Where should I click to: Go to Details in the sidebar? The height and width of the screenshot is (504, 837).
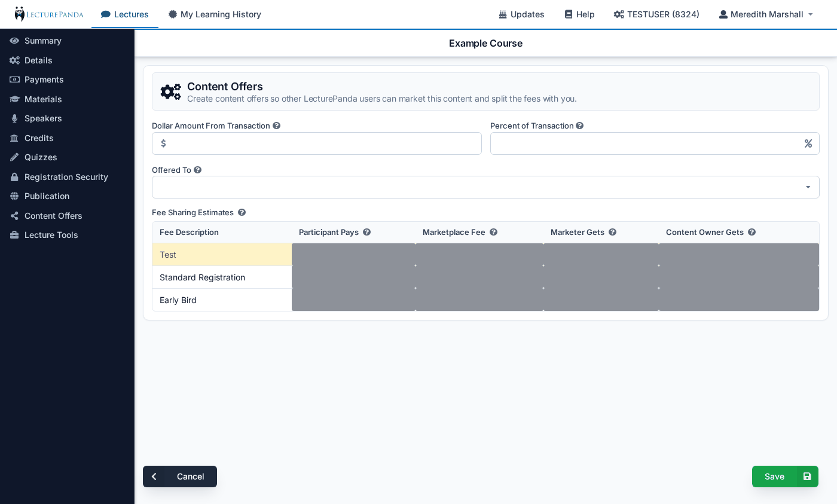(x=38, y=60)
